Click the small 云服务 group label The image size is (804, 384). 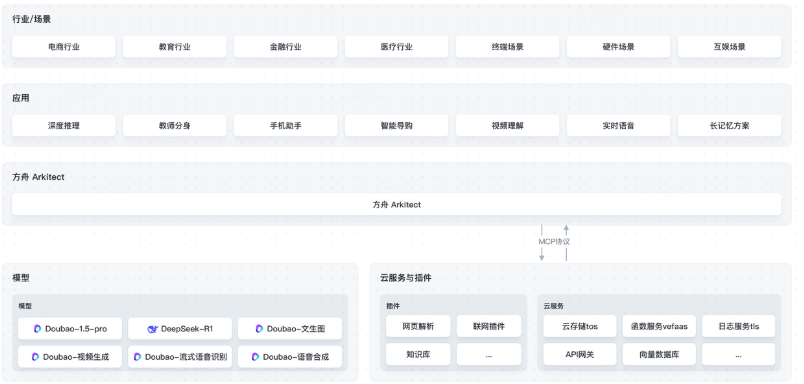[554, 306]
